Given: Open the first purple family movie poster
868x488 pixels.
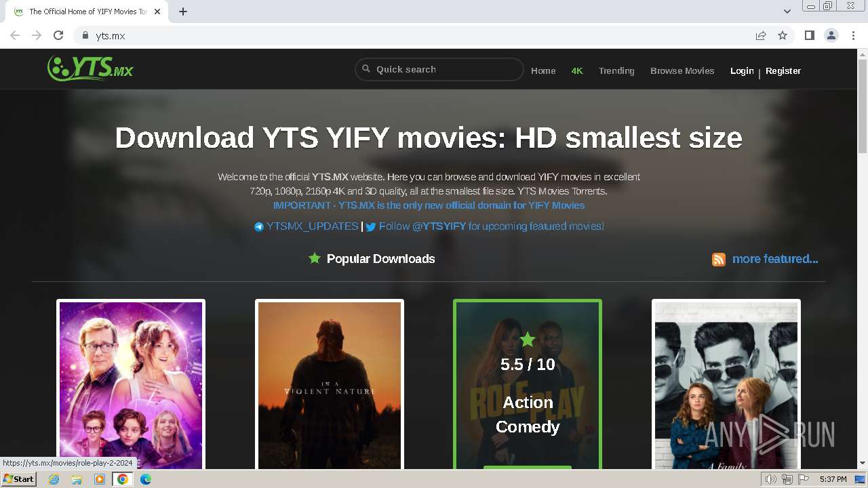Looking at the screenshot, I should click(x=131, y=384).
